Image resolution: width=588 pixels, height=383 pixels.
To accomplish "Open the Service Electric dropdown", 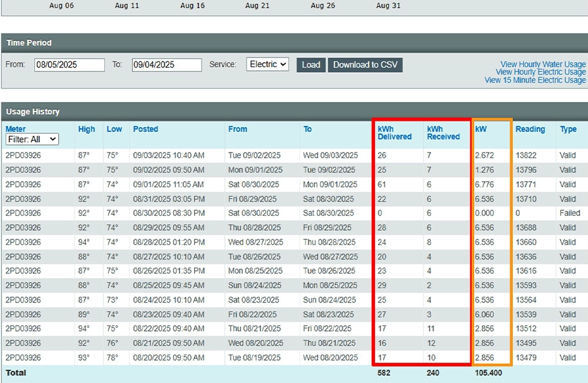I will [x=267, y=65].
